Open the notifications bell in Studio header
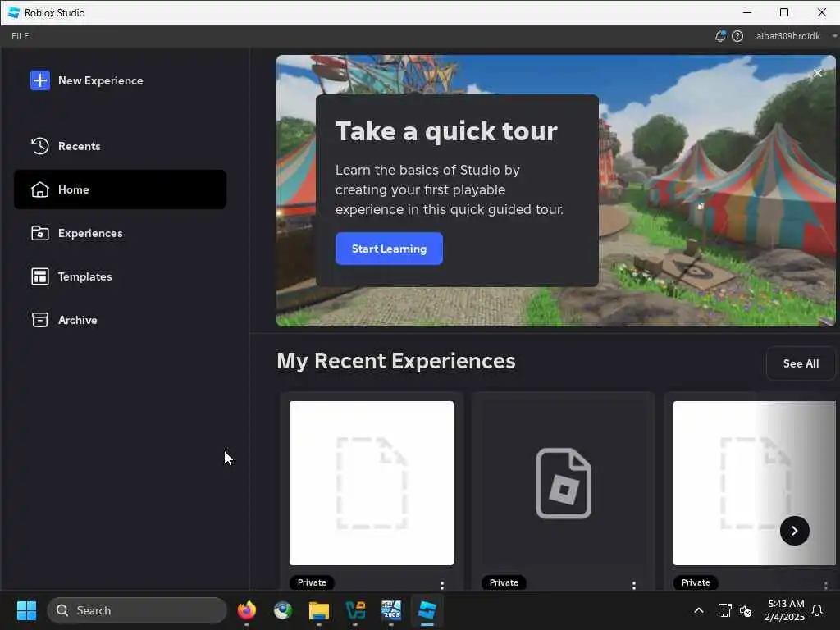840x630 pixels. click(720, 36)
